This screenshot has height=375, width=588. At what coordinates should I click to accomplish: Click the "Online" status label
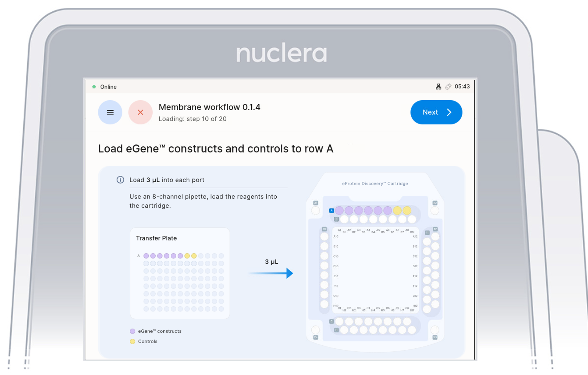coord(108,87)
